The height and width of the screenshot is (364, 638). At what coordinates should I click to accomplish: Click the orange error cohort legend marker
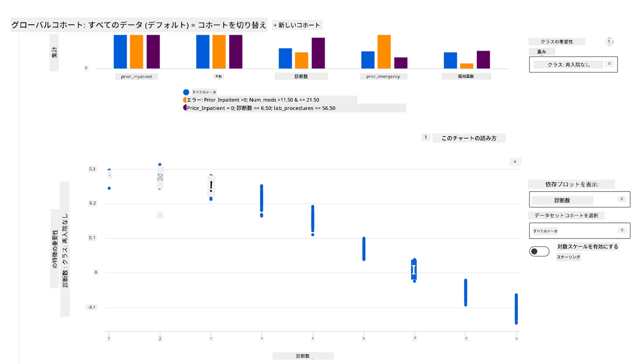(185, 100)
